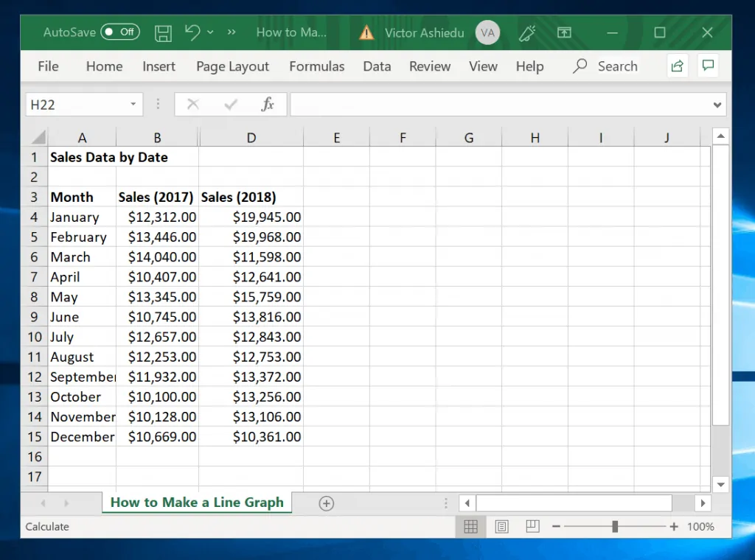Screen dimensions: 755x560
Task: Click the Save icon on Quick Access Toolbar
Action: click(x=163, y=32)
